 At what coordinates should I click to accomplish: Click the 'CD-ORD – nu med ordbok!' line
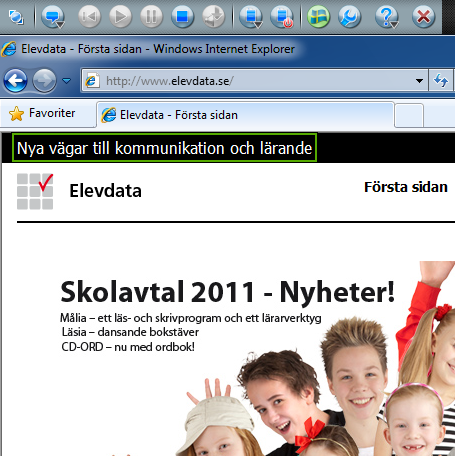pyautogui.click(x=128, y=347)
